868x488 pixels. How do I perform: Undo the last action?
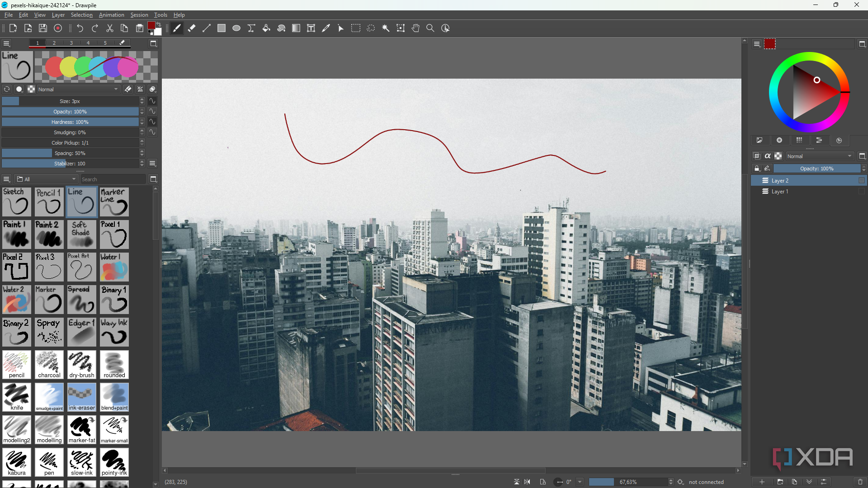coord(80,28)
